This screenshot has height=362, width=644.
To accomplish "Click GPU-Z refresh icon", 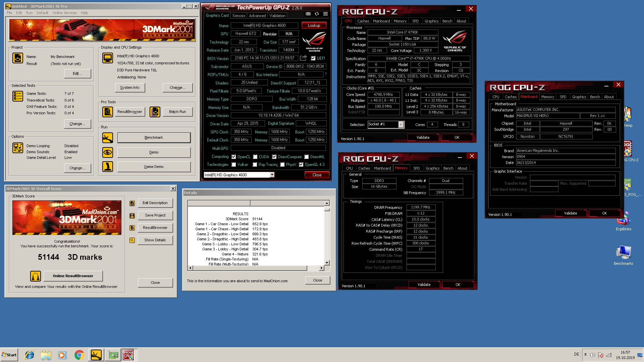I will [x=317, y=14].
